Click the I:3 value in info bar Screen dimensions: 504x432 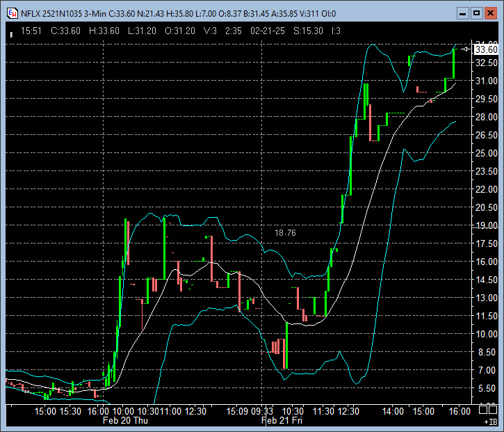(336, 31)
